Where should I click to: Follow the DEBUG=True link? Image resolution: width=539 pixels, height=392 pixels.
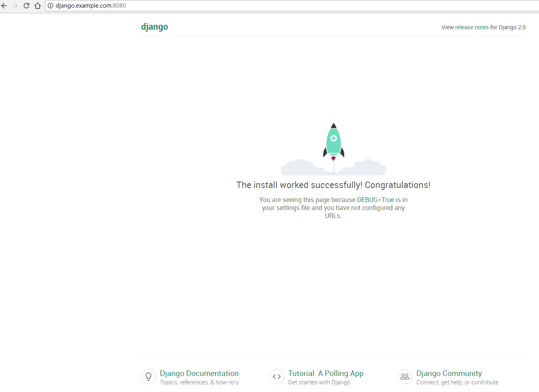[375, 200]
